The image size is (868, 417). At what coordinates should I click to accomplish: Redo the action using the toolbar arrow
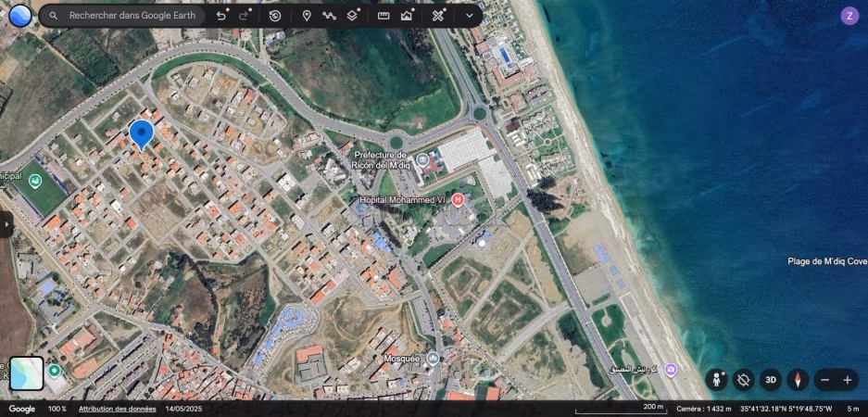243,16
